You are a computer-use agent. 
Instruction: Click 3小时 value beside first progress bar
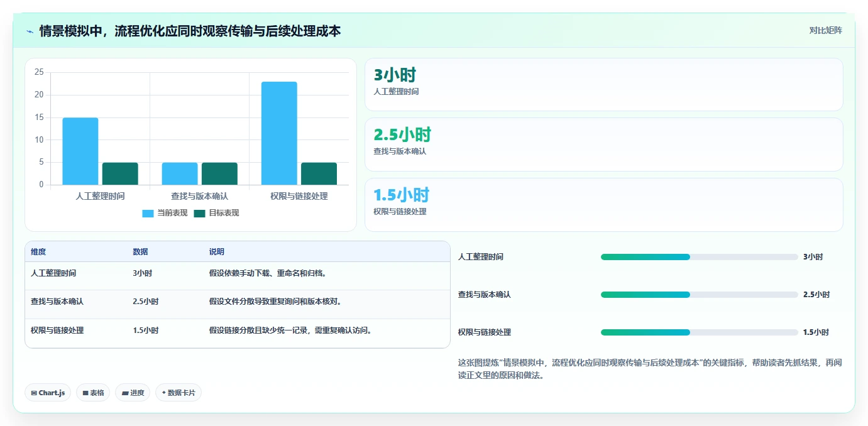pyautogui.click(x=813, y=257)
